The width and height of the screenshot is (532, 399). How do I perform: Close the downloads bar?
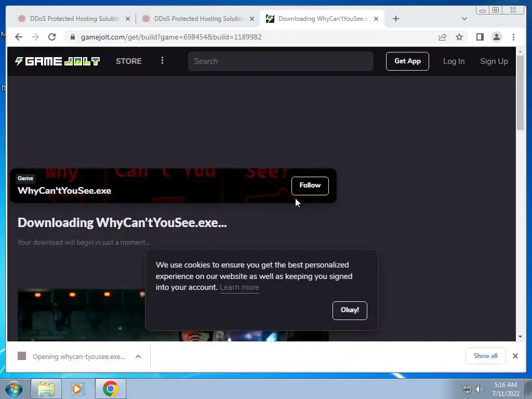click(515, 355)
